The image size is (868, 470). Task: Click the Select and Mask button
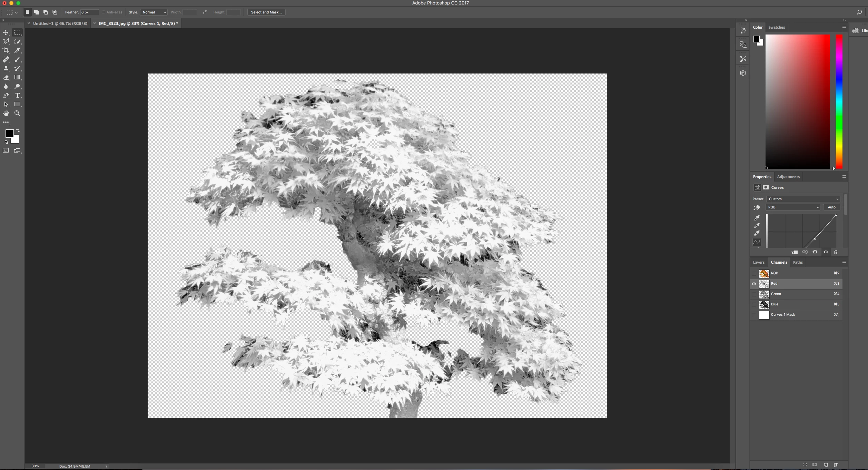(266, 12)
